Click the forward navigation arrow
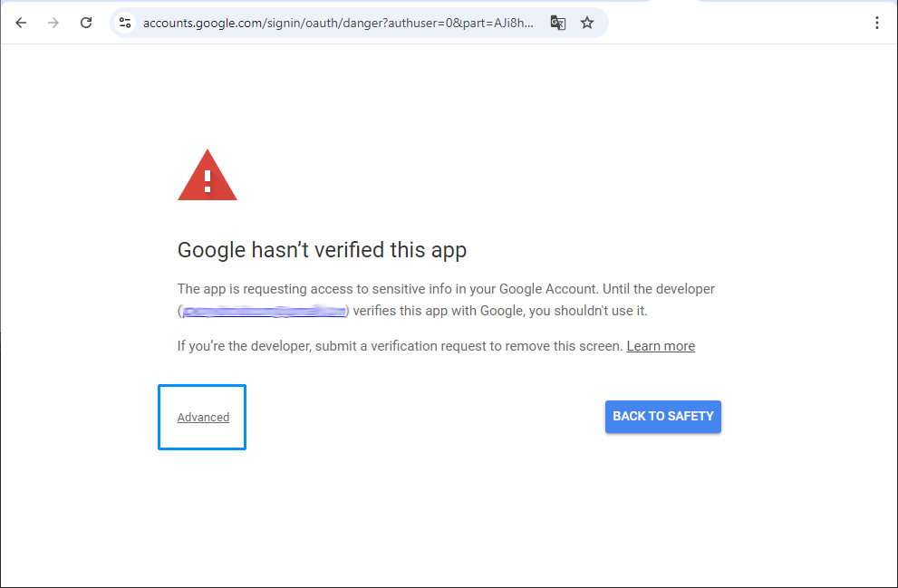Image resolution: width=898 pixels, height=588 pixels. point(53,23)
